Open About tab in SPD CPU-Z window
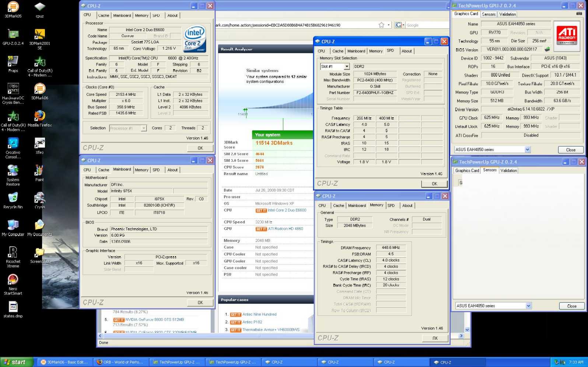The height and width of the screenshot is (367, 588). point(407,51)
